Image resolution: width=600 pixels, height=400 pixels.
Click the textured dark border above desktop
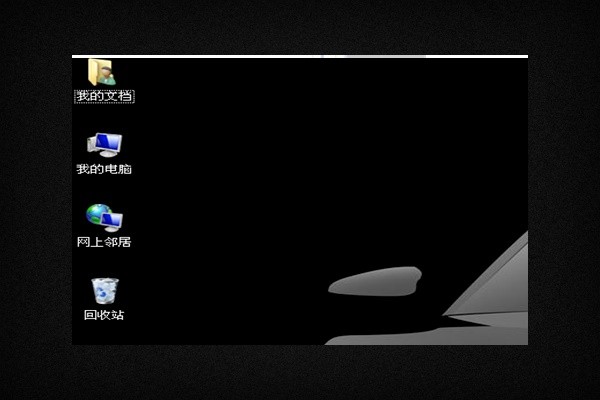[300, 27]
